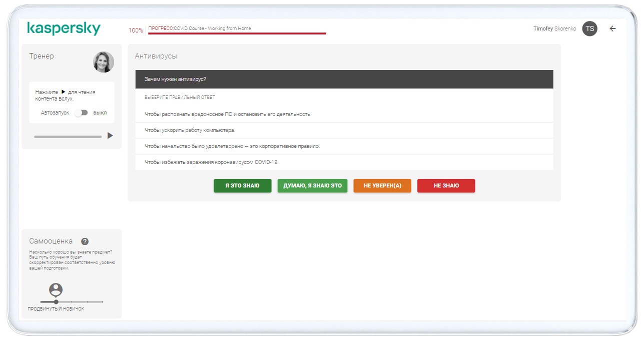Open the self-assessment help question mark
The image size is (644, 341).
tap(85, 241)
